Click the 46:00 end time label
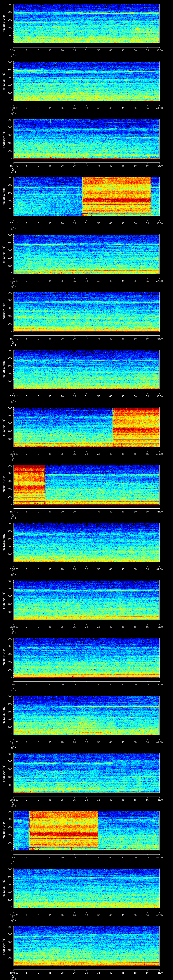The height and width of the screenshot is (980, 173). point(160,972)
